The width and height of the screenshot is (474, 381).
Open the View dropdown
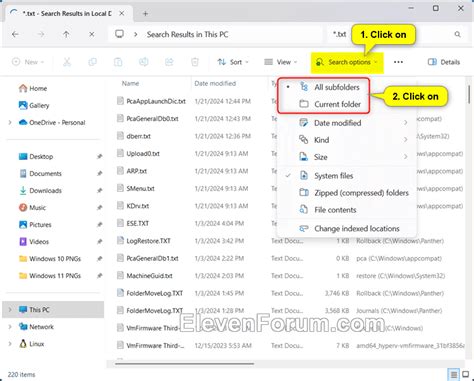(280, 62)
